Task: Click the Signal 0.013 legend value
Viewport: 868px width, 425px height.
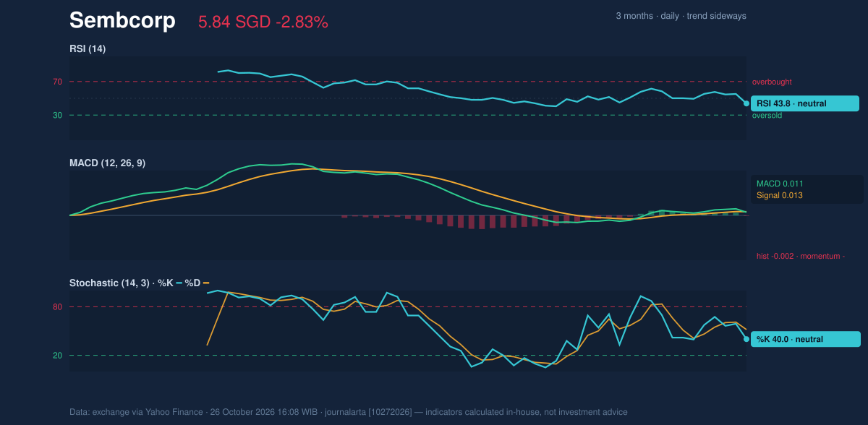Action: [x=780, y=195]
